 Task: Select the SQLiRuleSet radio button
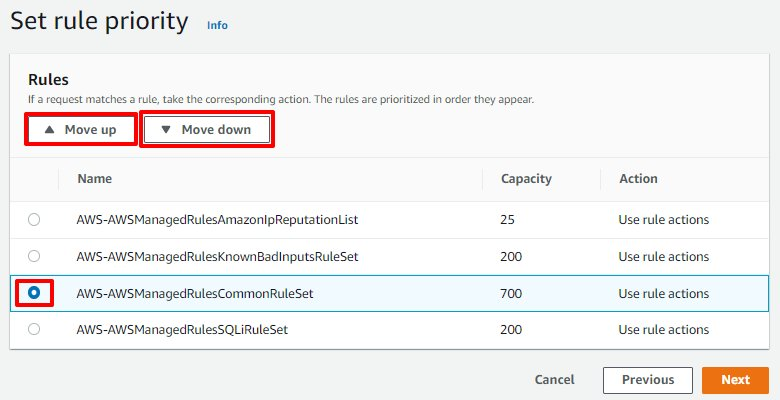tap(35, 329)
